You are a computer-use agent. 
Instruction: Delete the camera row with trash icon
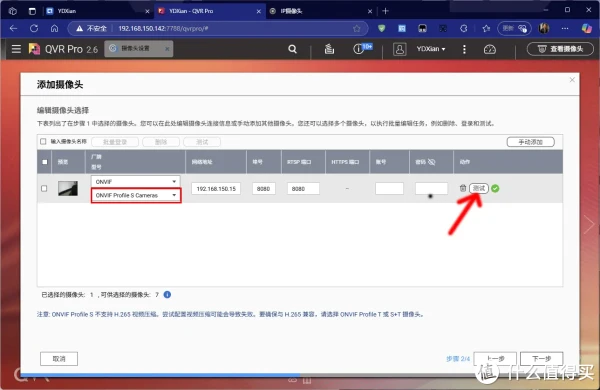(x=463, y=188)
